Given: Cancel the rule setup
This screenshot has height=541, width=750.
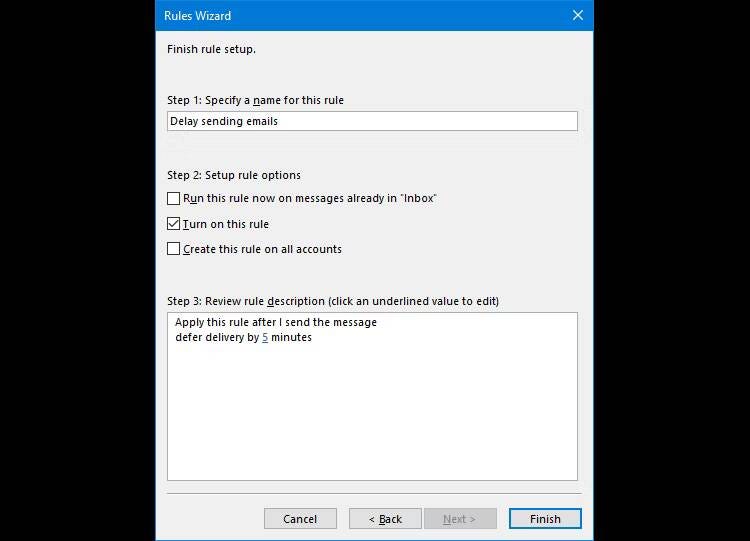Looking at the screenshot, I should coord(300,519).
